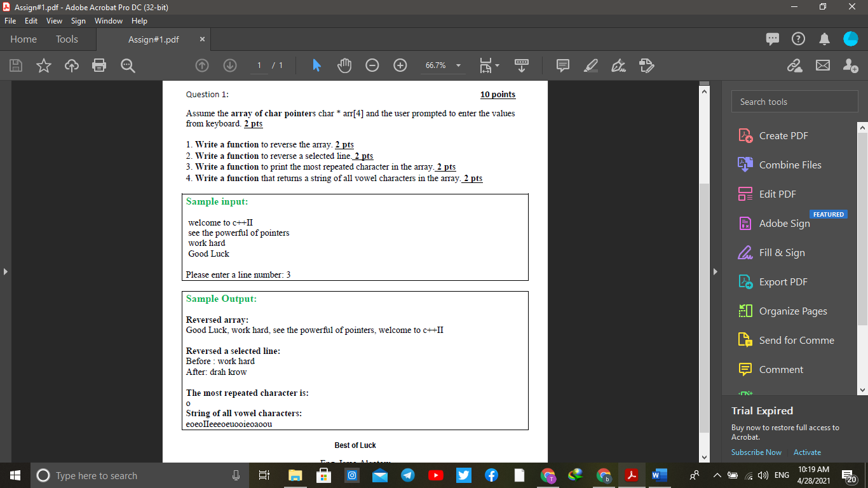The image size is (868, 488).
Task: Select the Highlight text tool
Action: coord(590,65)
